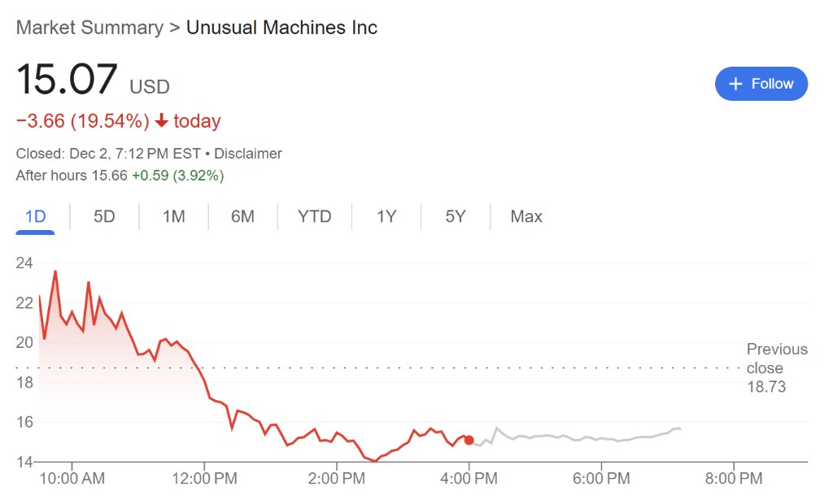Click the gray after-hours line segment
Viewport: 833px width, 504px height.
coord(569,437)
